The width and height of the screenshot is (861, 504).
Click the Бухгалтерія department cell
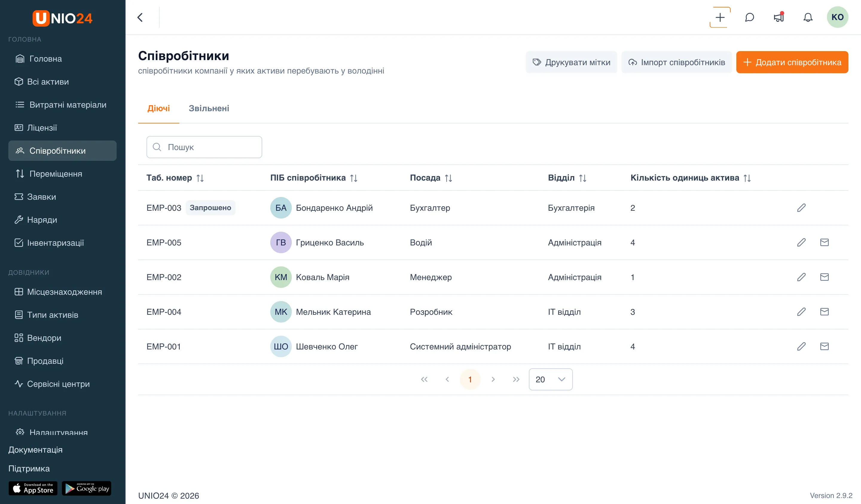[x=571, y=208]
